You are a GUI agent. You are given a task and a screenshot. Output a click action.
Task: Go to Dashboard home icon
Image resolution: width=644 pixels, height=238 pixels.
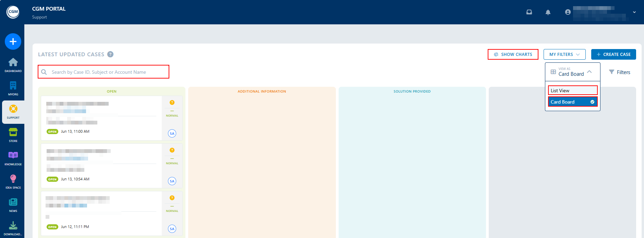13,63
